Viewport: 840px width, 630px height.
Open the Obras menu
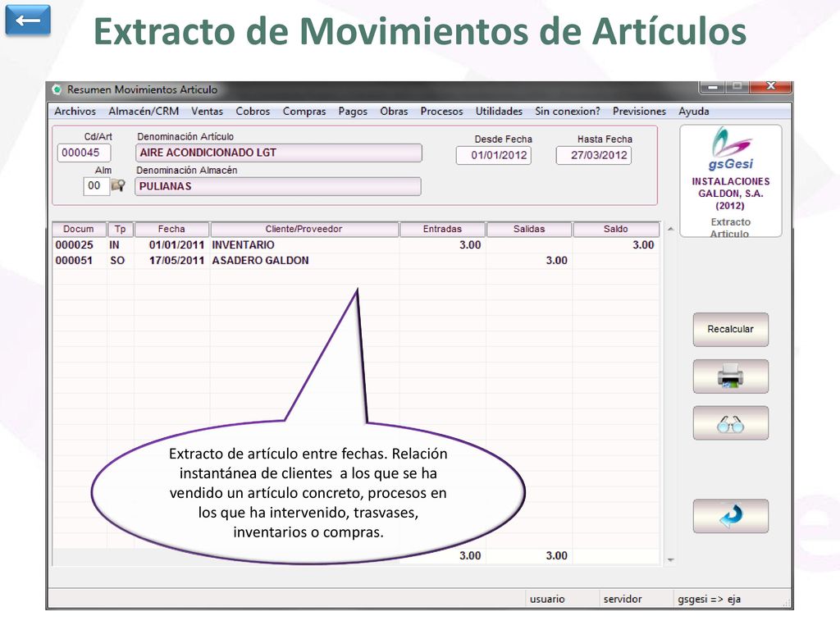point(394,112)
